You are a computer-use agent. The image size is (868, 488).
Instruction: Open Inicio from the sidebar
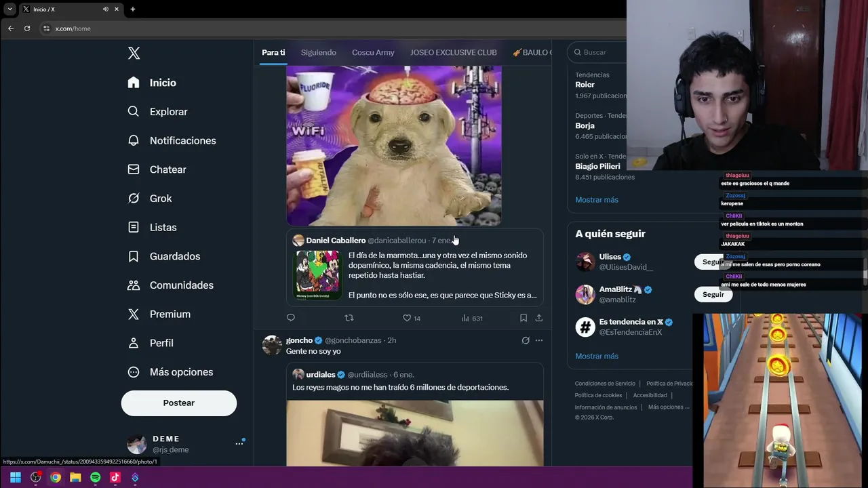[x=153, y=83]
